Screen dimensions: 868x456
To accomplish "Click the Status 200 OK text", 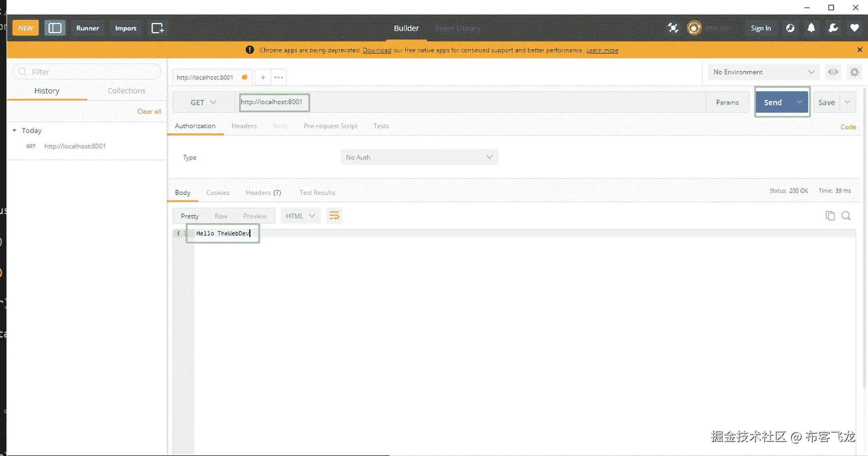I will (x=788, y=191).
